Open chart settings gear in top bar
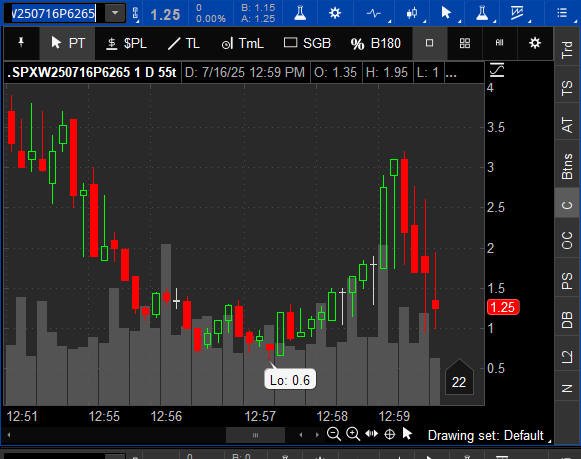The image size is (581, 459). pos(335,13)
